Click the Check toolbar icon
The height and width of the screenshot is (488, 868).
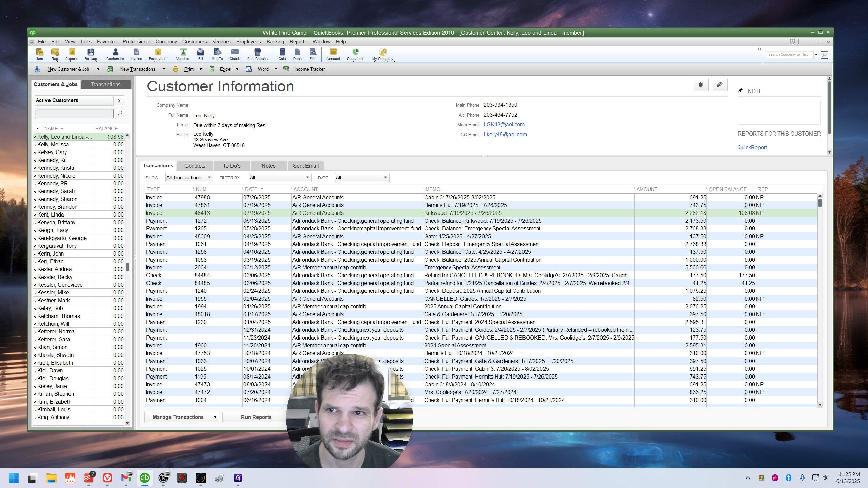(x=235, y=54)
